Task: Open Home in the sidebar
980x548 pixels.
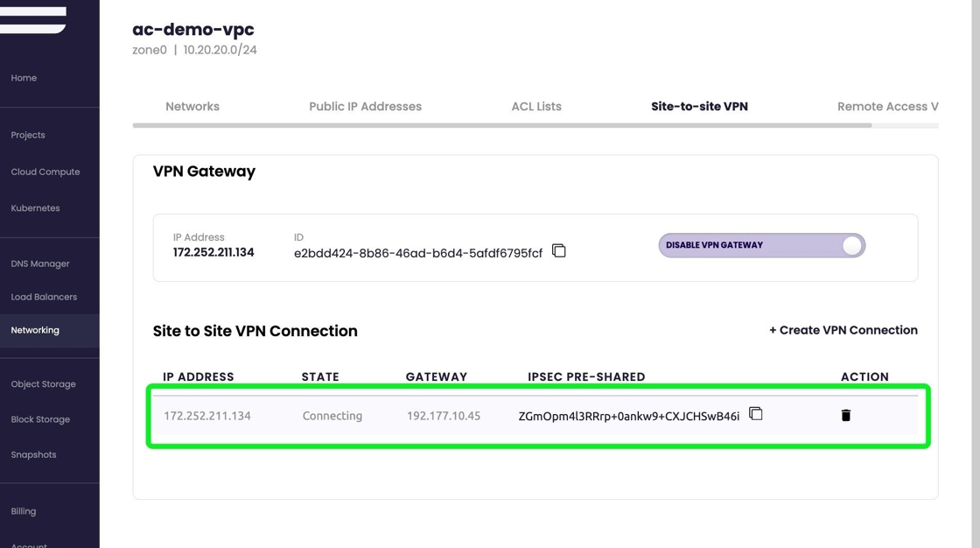Action: (x=24, y=78)
